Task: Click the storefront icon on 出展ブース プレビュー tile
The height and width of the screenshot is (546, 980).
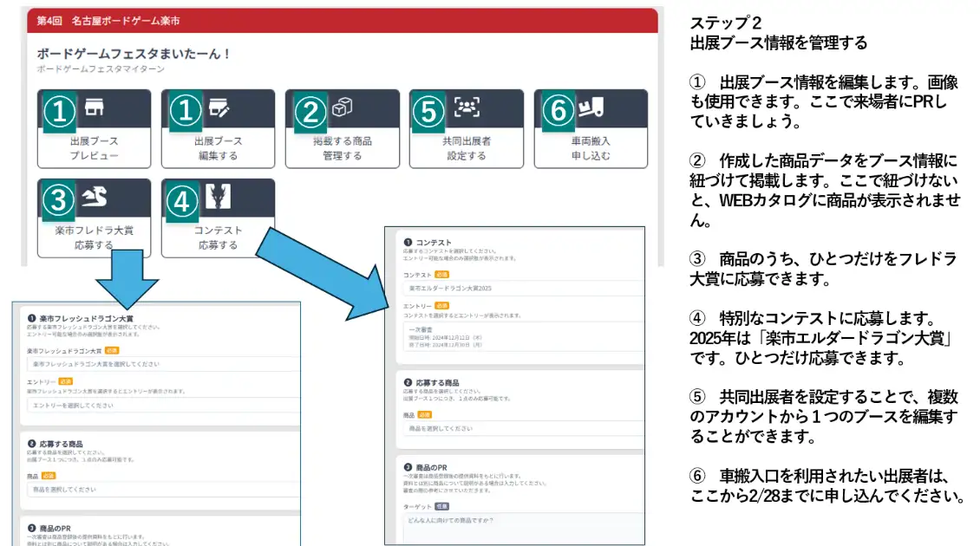Action: tap(94, 108)
